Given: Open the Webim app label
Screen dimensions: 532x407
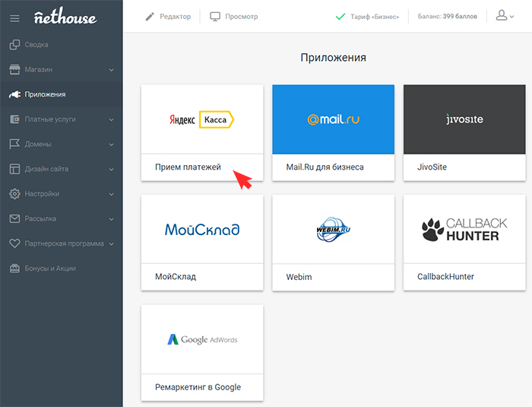Looking at the screenshot, I should point(299,277).
